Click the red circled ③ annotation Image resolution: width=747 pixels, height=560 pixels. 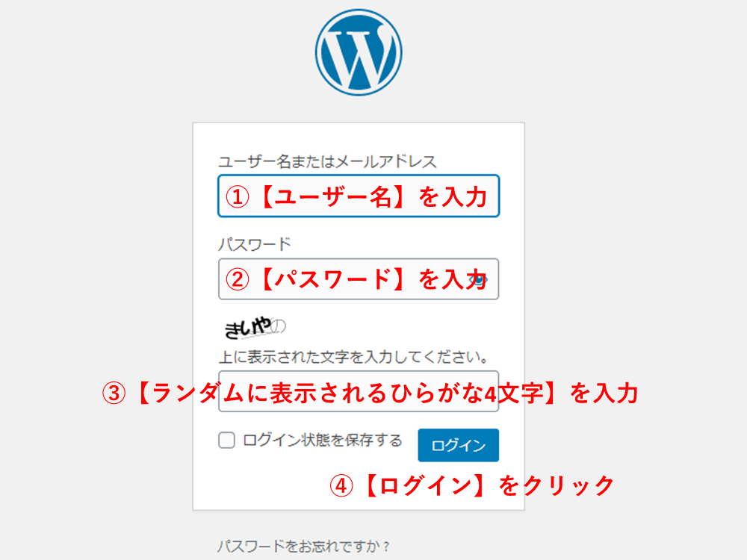(x=114, y=393)
